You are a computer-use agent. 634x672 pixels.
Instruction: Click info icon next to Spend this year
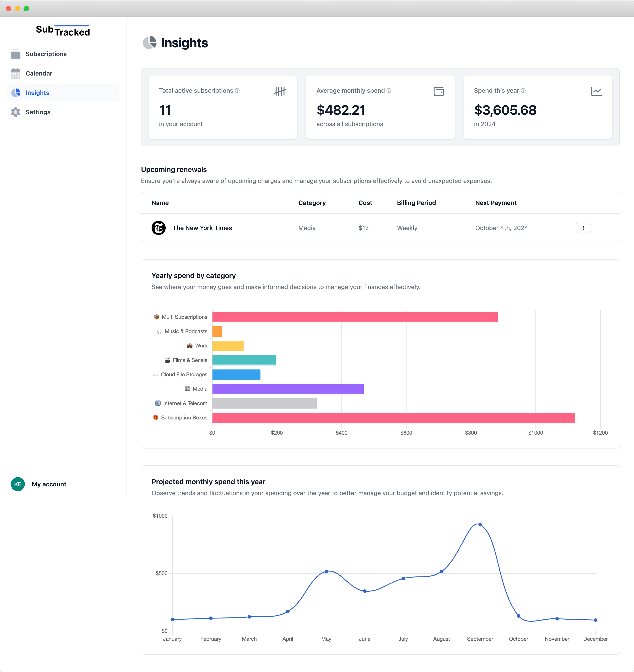[x=523, y=90]
